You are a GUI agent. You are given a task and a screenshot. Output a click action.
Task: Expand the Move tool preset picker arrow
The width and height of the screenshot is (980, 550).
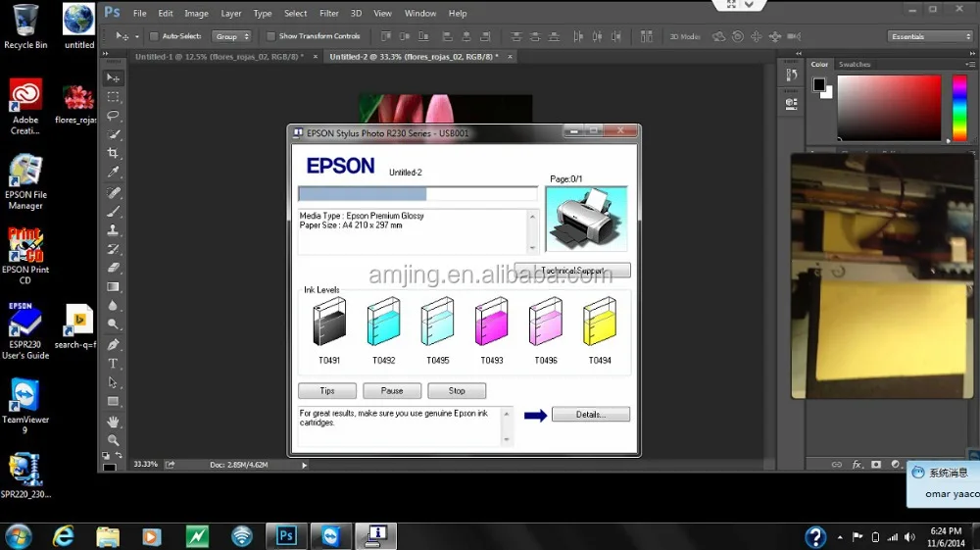click(x=137, y=37)
